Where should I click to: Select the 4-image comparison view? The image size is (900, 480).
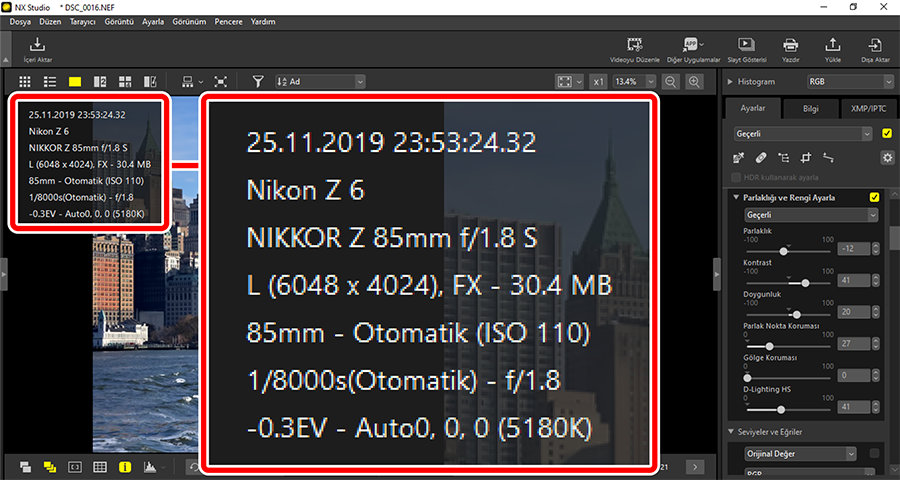coord(125,82)
